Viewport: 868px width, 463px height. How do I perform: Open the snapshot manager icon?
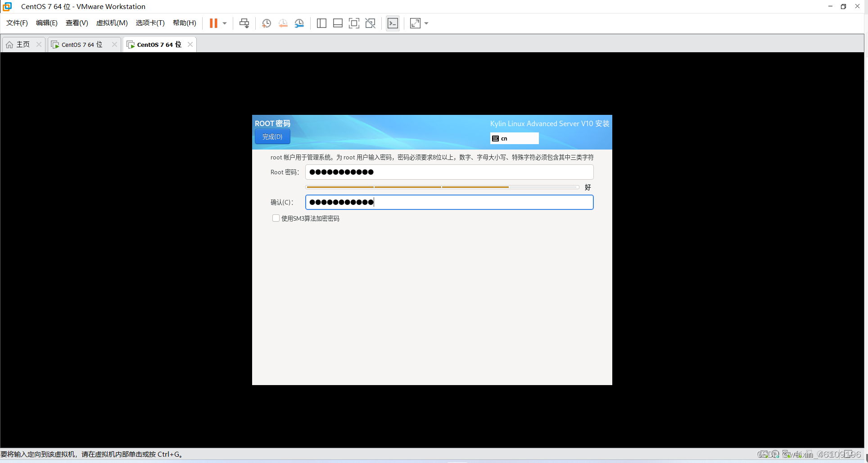pyautogui.click(x=299, y=23)
